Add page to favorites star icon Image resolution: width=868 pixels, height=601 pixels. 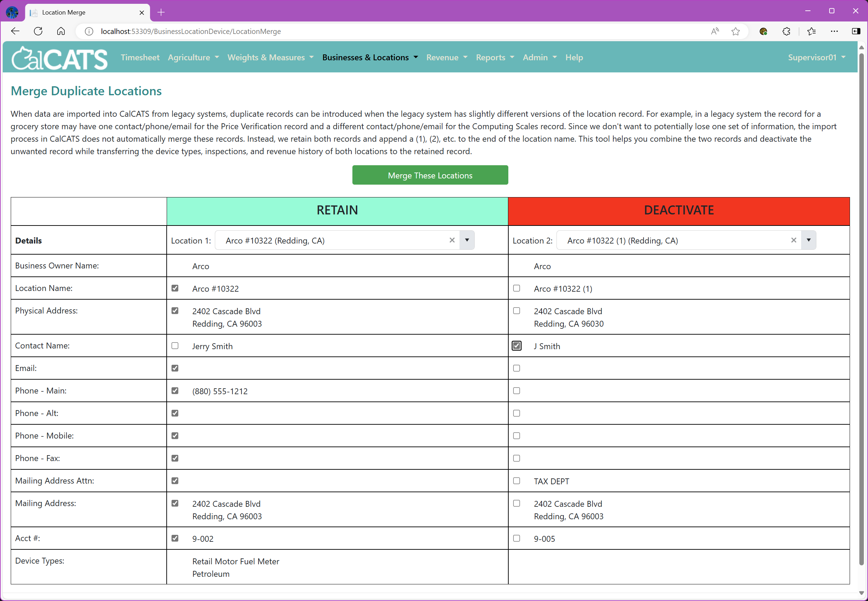(735, 31)
